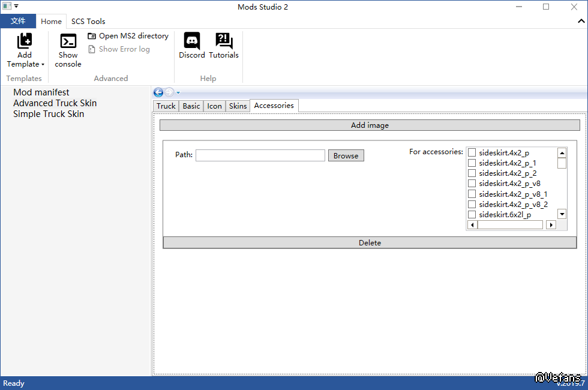Expand the navigation history dropdown arrow
Screen dimensions: 588x390
click(x=178, y=93)
